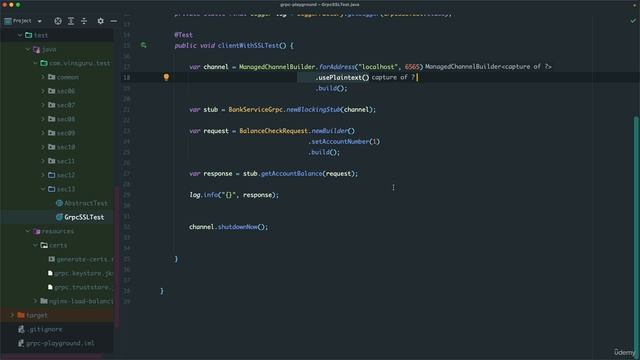The height and width of the screenshot is (360, 640).
Task: Click the green inspection checkmark in editor corner
Action: point(633,20)
